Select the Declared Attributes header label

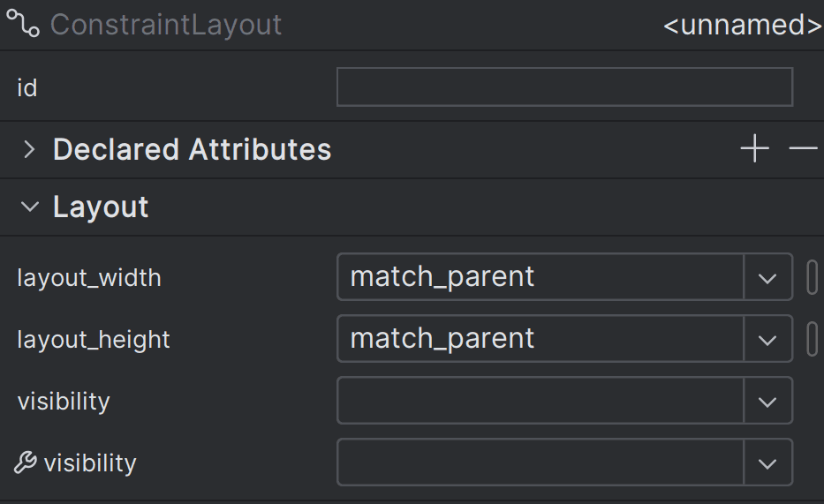(x=193, y=149)
